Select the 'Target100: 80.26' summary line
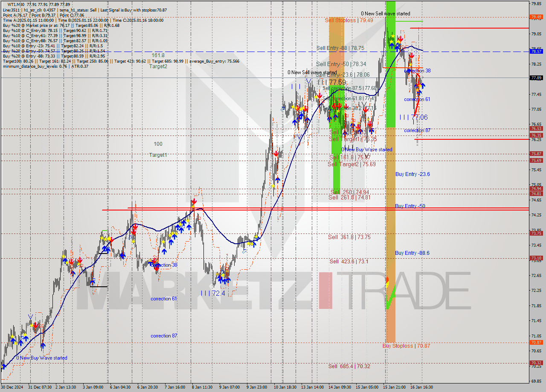 click(121, 61)
